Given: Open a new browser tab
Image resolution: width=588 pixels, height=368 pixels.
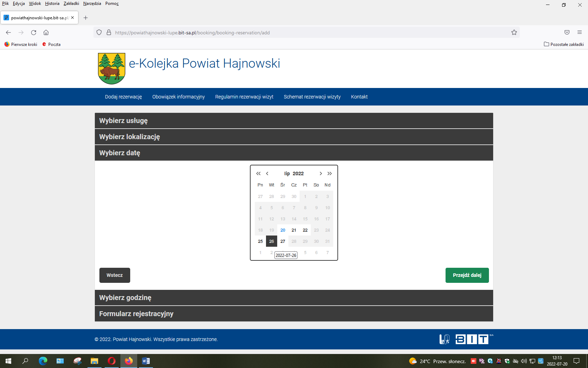Looking at the screenshot, I should pyautogui.click(x=86, y=18).
